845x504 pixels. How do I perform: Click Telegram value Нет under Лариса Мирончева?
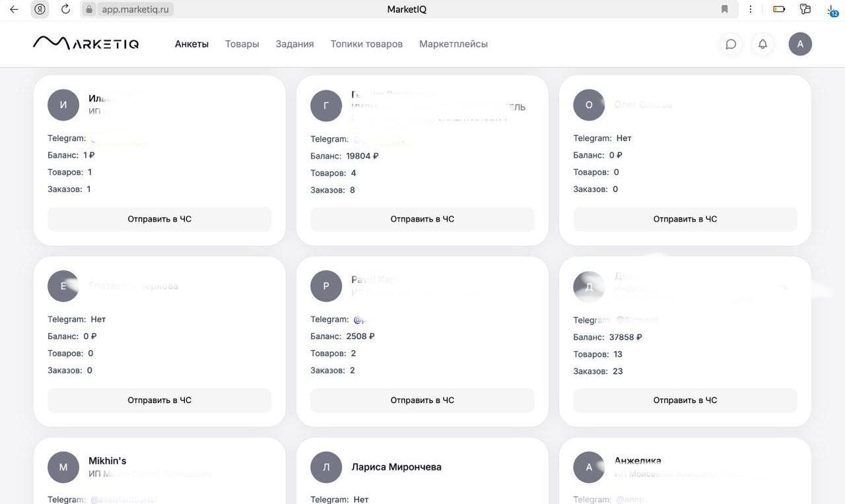[x=361, y=499]
